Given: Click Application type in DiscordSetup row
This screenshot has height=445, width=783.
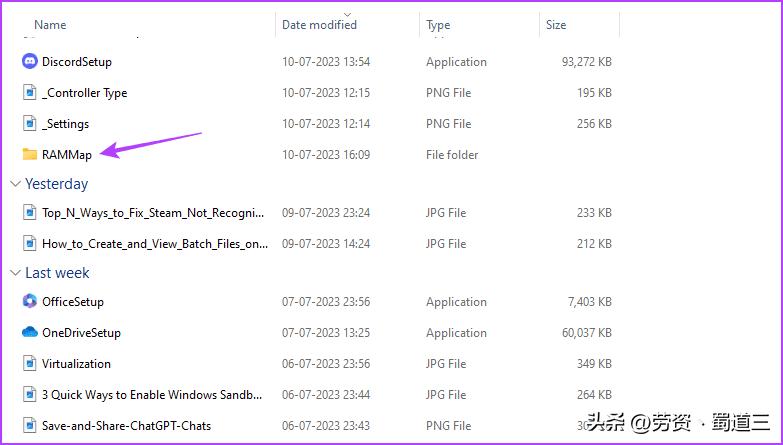Looking at the screenshot, I should [456, 62].
